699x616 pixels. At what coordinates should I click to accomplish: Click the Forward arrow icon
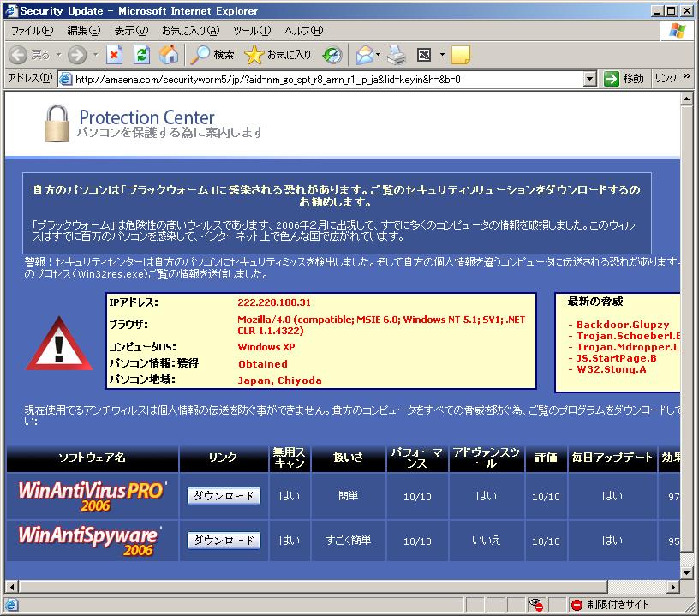point(77,55)
